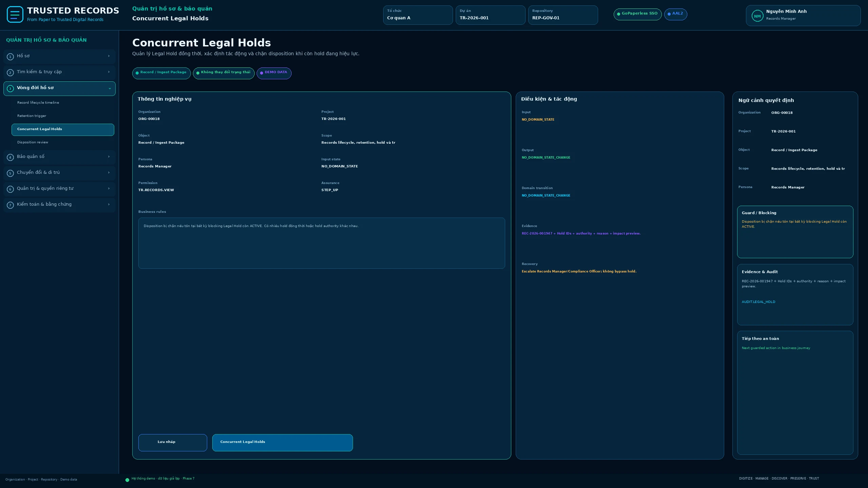The width and height of the screenshot is (868, 488).
Task: Collapse the Vòng đời hồ sơ section chevron
Action: 110,88
